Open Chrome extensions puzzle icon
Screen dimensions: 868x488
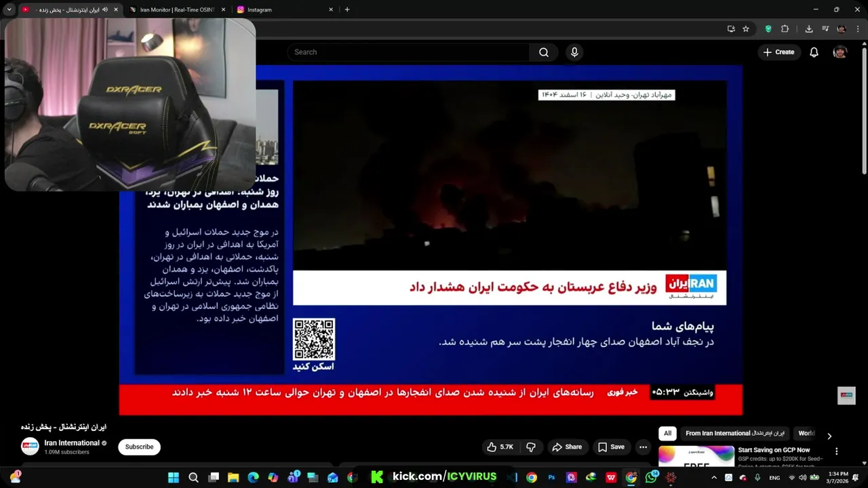785,29
